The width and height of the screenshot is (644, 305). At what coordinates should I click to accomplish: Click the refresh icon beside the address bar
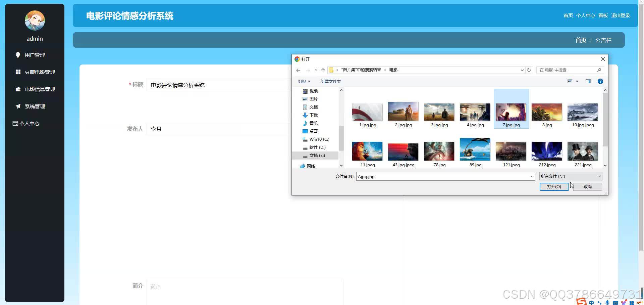[529, 70]
